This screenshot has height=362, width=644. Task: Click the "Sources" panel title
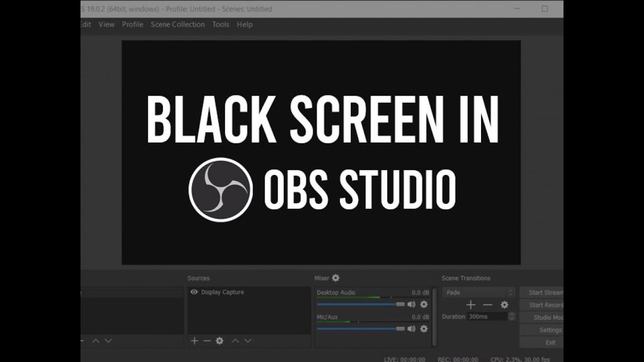(x=198, y=278)
